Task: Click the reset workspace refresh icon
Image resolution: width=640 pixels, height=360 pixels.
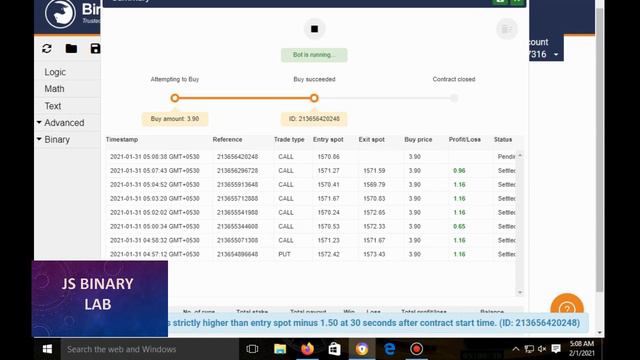Action: coord(47,49)
